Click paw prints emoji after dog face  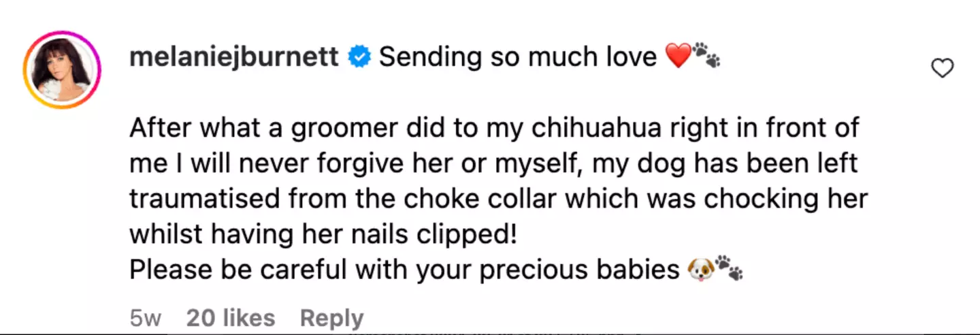pos(729,270)
